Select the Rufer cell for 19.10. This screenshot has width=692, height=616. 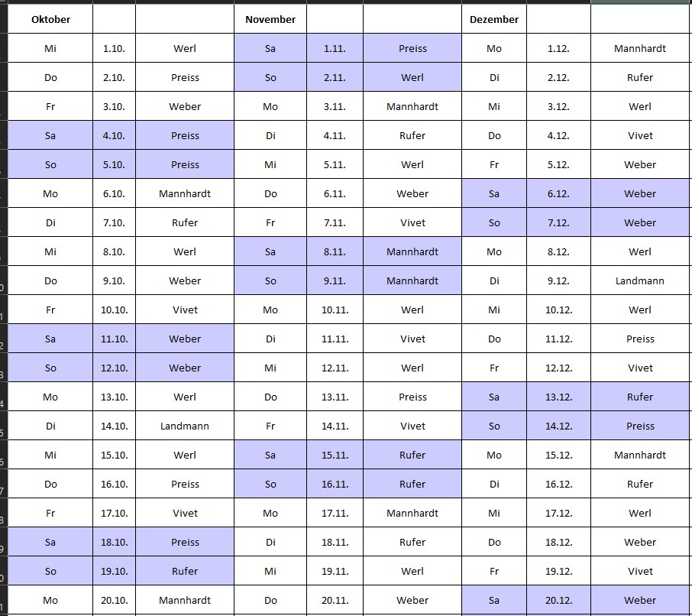[185, 571]
